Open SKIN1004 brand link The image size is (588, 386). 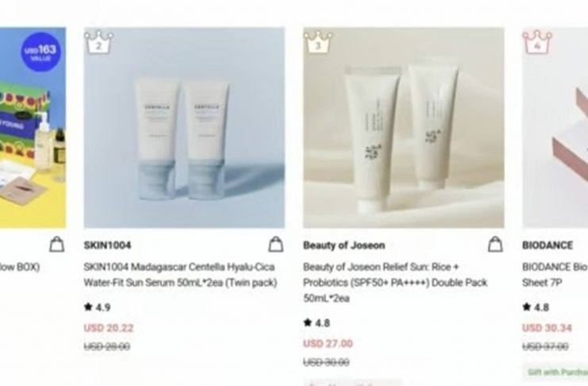coord(107,245)
